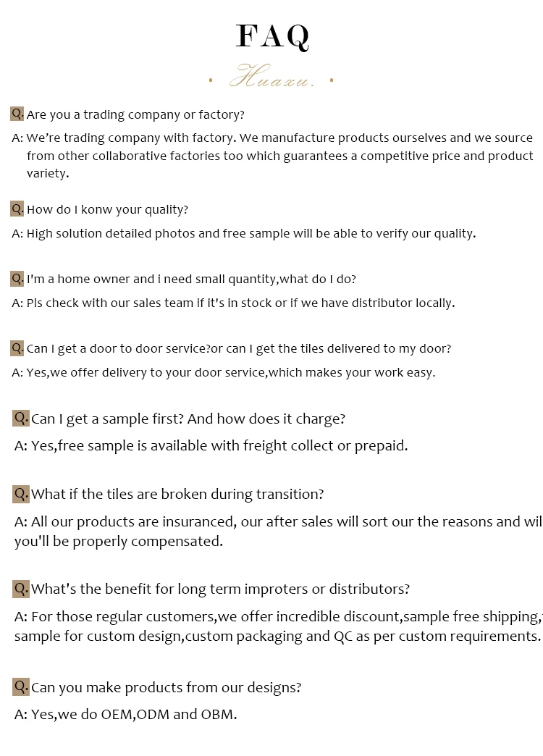Image resolution: width=543 pixels, height=756 pixels.
Task: Select 'What if the tiles are broken' question
Action: pyautogui.click(x=177, y=495)
